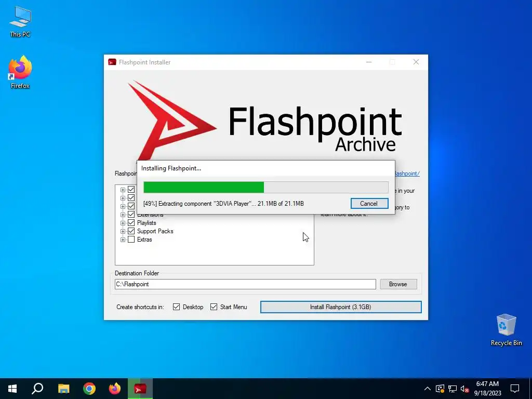Select the Support Packs tree label
The width and height of the screenshot is (532, 399).
(x=155, y=231)
